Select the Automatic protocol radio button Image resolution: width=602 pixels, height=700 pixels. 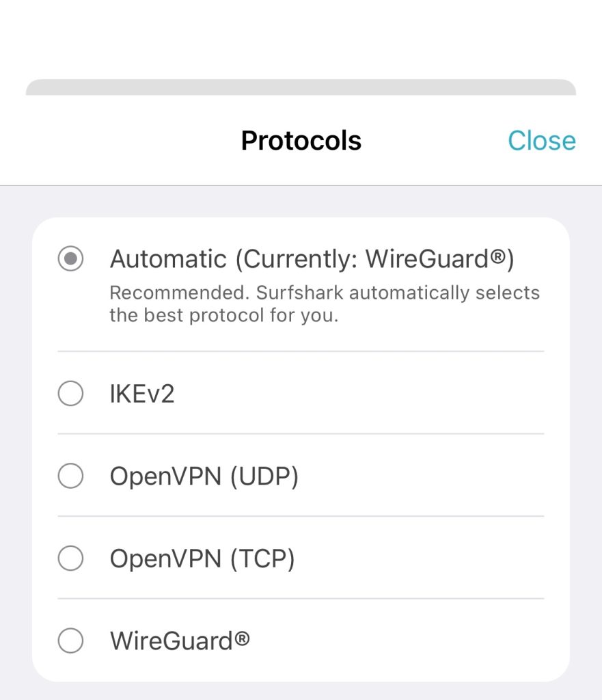(70, 259)
